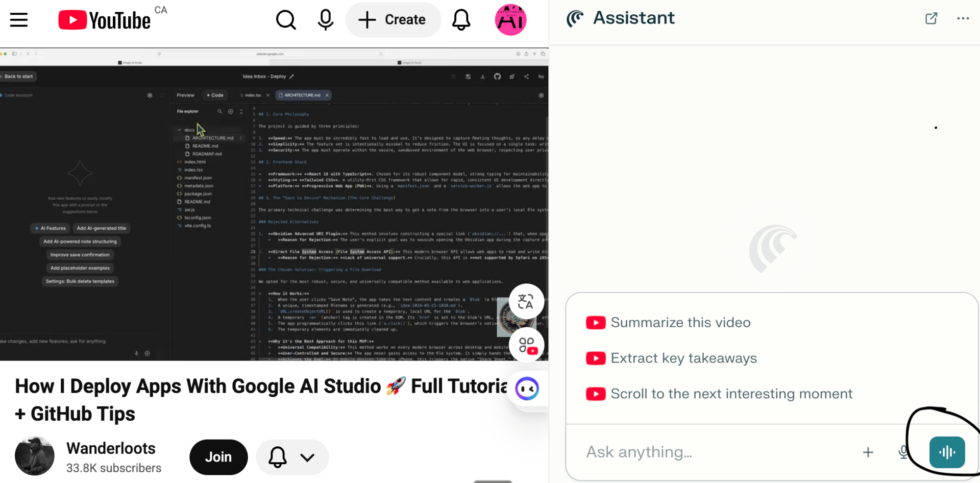Click the GitHub icon in the video toolbar

pos(497,77)
